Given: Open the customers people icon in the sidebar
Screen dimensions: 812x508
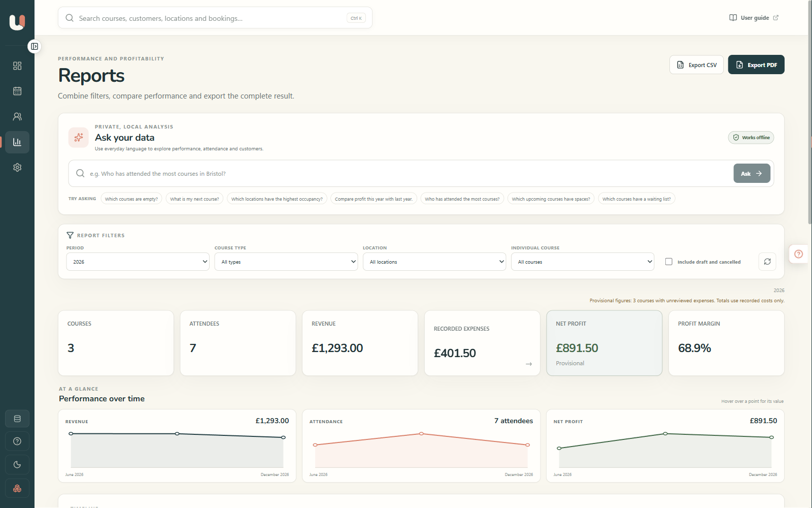Looking at the screenshot, I should pyautogui.click(x=17, y=117).
